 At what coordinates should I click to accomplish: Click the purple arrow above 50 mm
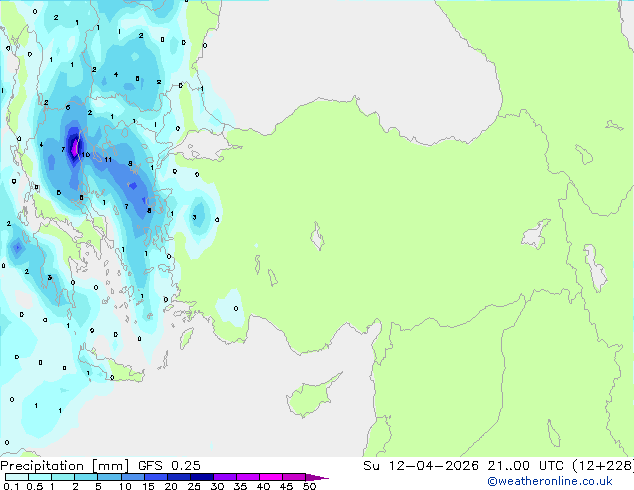click(317, 477)
